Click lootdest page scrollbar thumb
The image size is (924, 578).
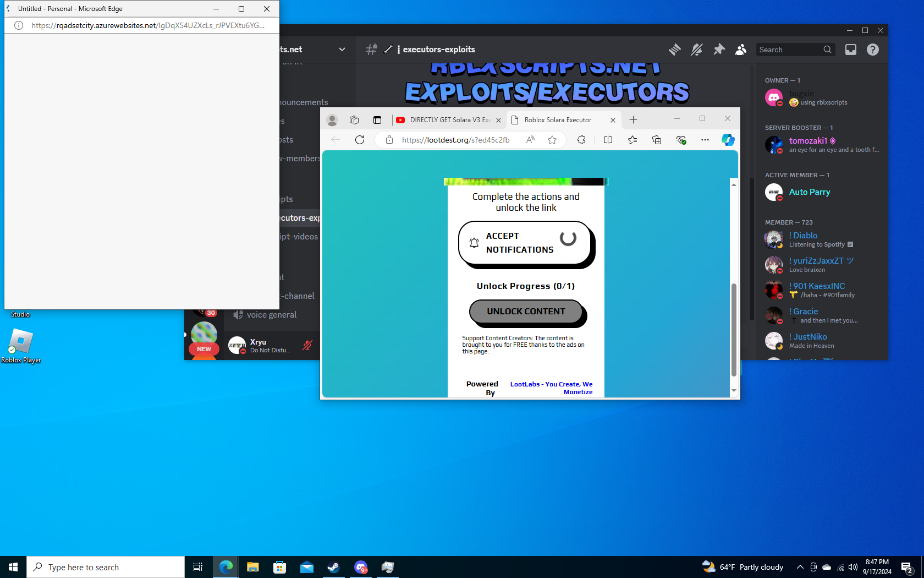tap(734, 330)
